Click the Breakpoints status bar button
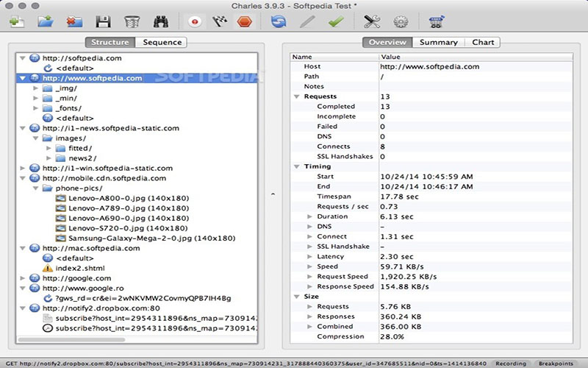Image resolution: width=588 pixels, height=368 pixels. pyautogui.click(x=556, y=364)
